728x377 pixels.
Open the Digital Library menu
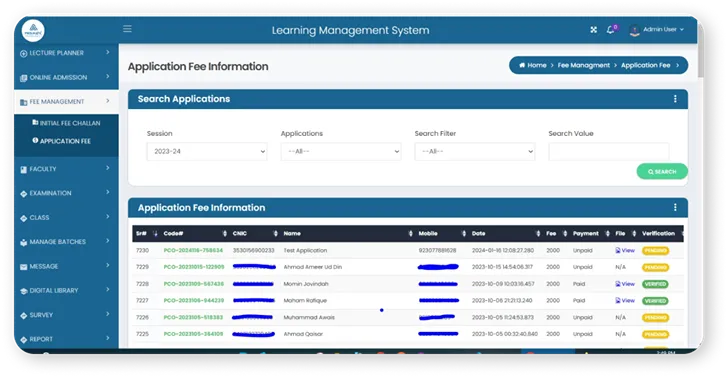pos(66,290)
